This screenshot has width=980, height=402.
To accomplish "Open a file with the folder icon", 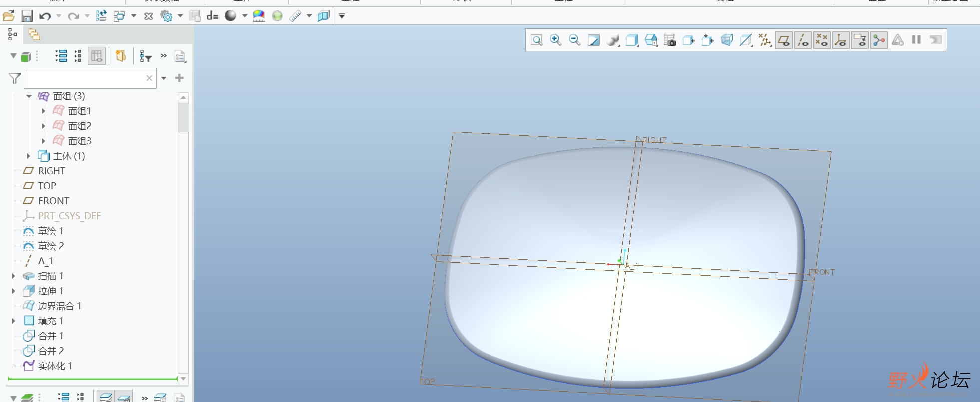I will point(8,16).
